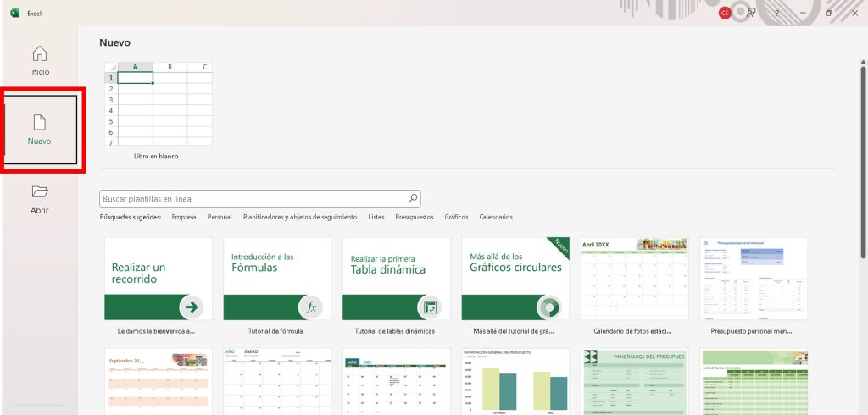Open the Abrir folder section

coord(39,199)
